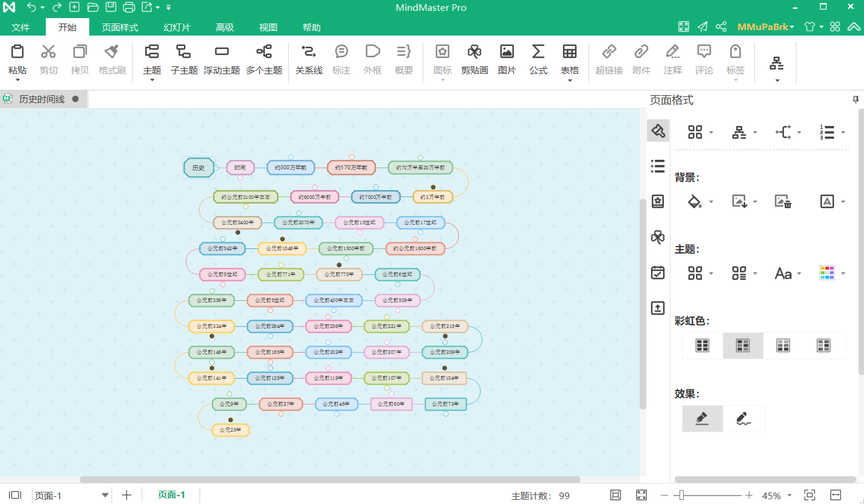864x504 pixels.
Task: Open the 页面-1 page selector dropdown
Action: (x=106, y=496)
